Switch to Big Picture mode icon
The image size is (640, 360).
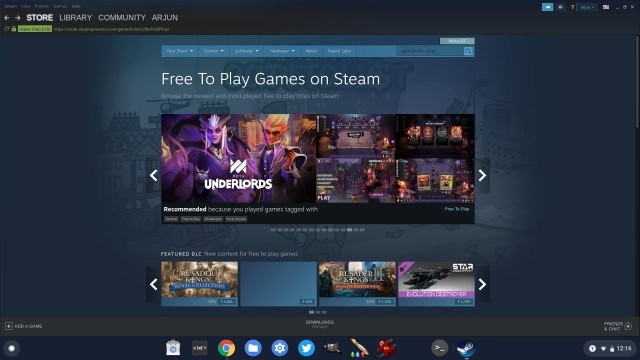[606, 7]
